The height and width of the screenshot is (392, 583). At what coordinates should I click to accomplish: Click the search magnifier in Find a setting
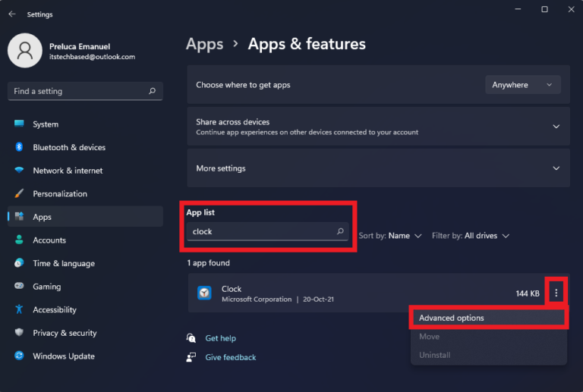[x=152, y=91]
